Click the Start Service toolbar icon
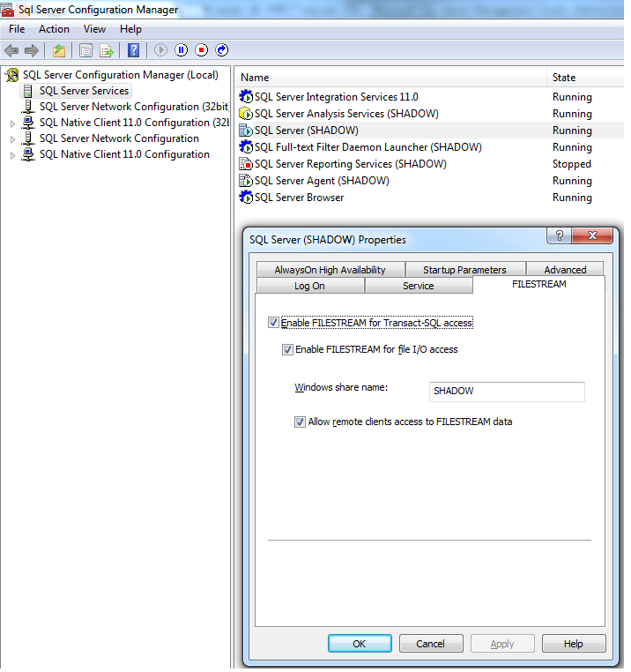The height and width of the screenshot is (672, 631). 160,50
